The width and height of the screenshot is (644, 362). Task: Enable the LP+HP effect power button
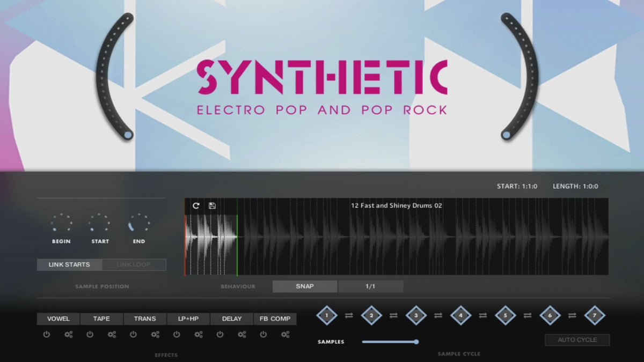tap(177, 335)
